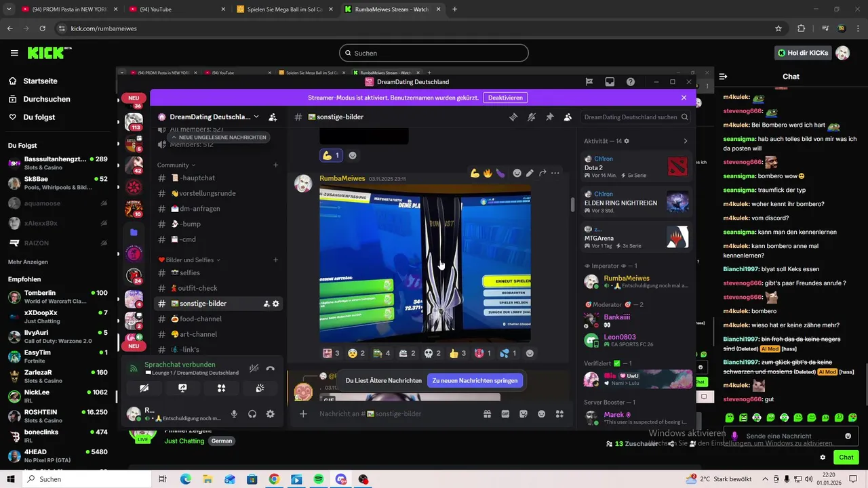This screenshot has height=488, width=868.
Task: Open Kick hamburger menu
Action: coord(14,53)
